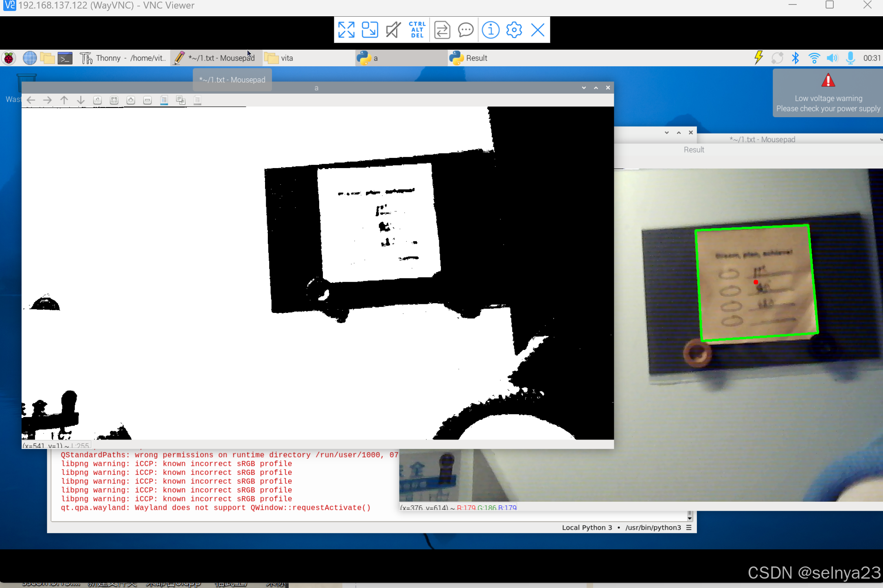
Task: Launch the terminal from the panel
Action: (x=65, y=58)
